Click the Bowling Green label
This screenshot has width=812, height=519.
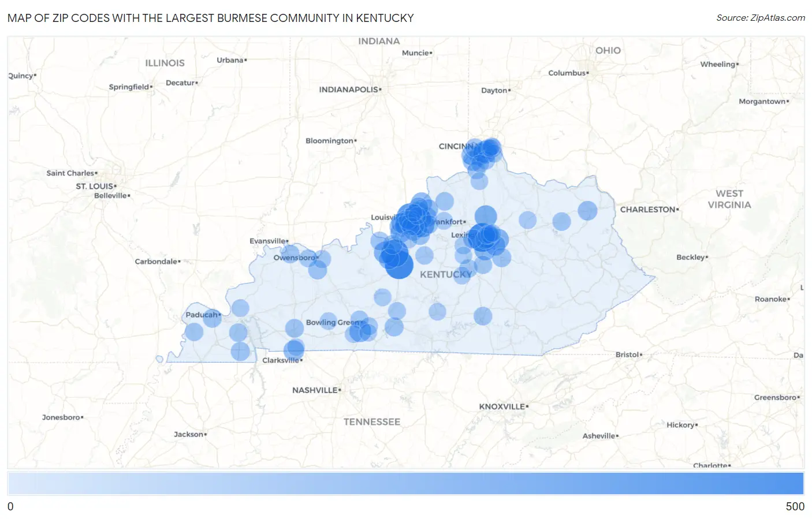pos(333,322)
